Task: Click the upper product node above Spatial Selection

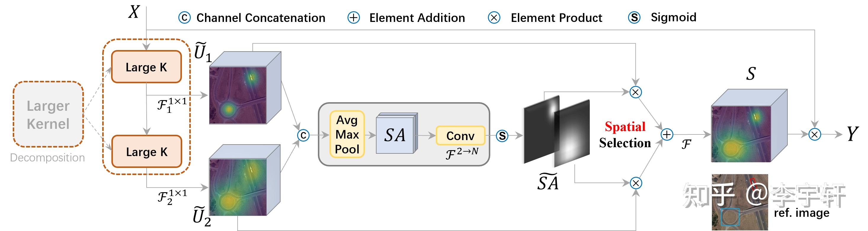Action: click(635, 92)
